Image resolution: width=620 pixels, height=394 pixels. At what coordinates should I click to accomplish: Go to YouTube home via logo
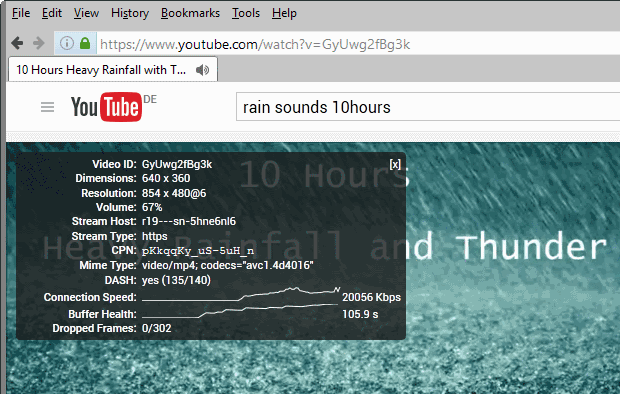click(106, 107)
